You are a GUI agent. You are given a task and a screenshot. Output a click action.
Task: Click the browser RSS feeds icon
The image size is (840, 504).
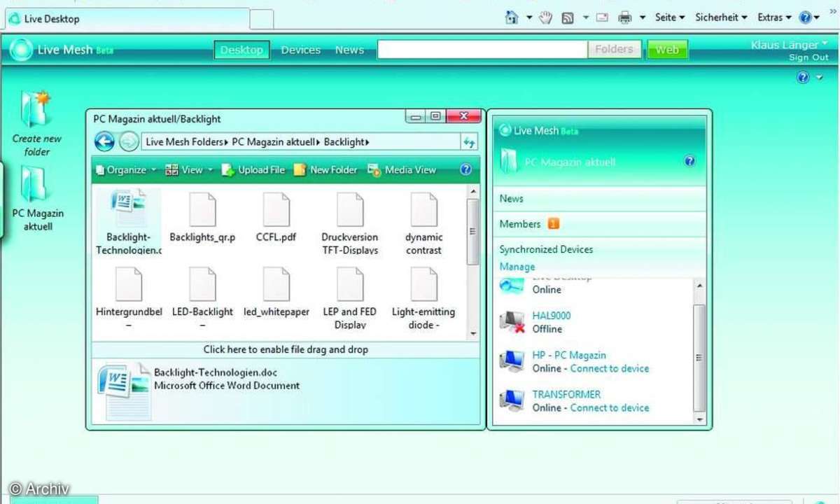[568, 17]
